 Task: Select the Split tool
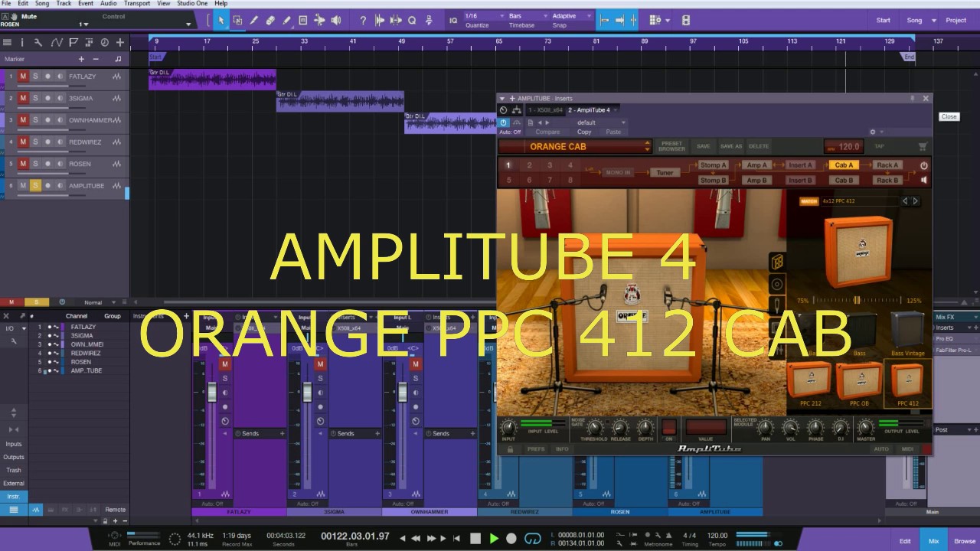click(x=254, y=21)
